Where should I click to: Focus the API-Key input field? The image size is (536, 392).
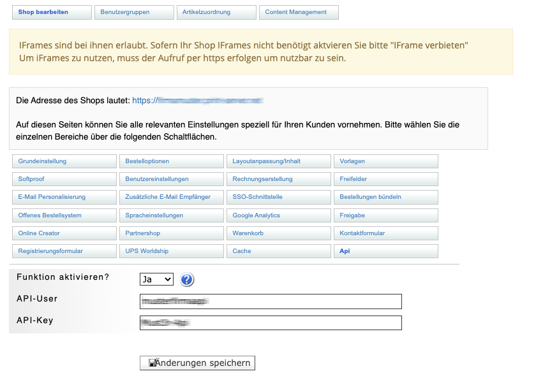(x=271, y=323)
